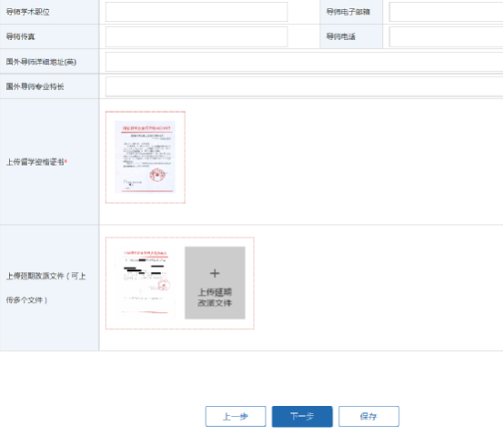
Task: Click the 上传延期改派文件 gray upload tile
Action: [215, 283]
